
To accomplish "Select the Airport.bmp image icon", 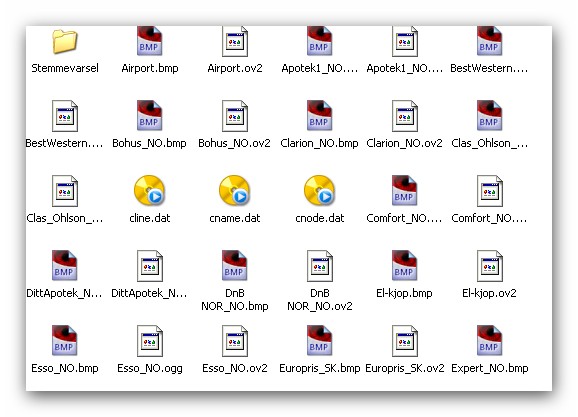I will [150, 41].
